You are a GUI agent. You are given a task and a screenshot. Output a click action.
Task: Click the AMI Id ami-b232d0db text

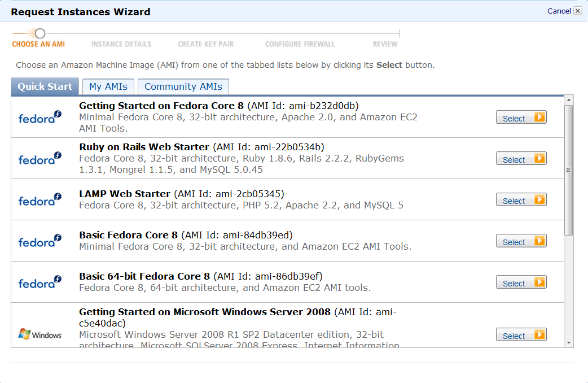303,106
